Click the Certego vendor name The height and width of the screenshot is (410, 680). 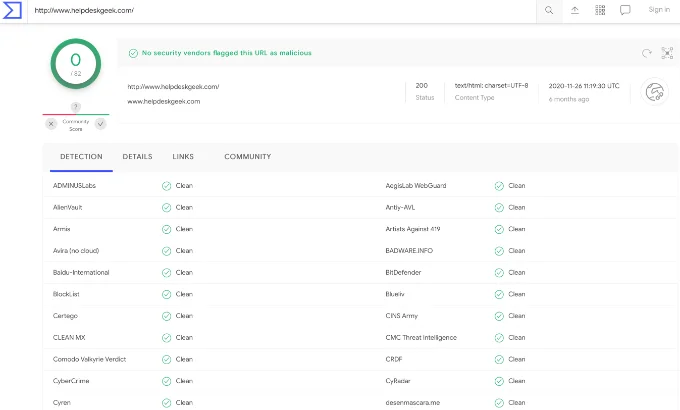pos(65,316)
